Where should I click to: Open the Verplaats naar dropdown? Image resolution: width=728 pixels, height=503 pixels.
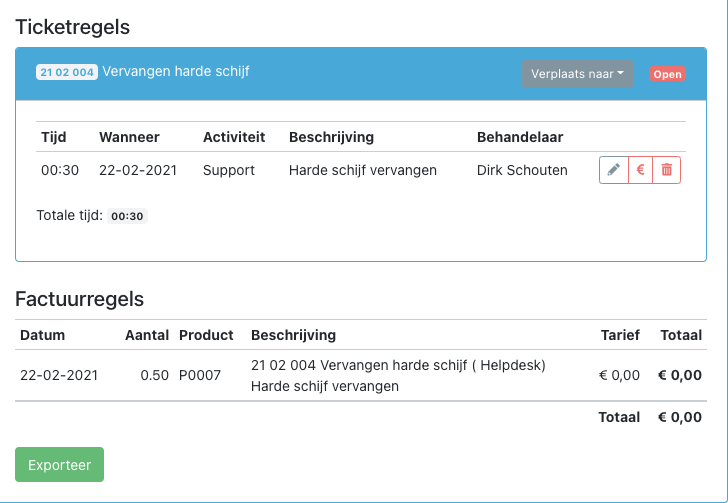[x=577, y=74]
